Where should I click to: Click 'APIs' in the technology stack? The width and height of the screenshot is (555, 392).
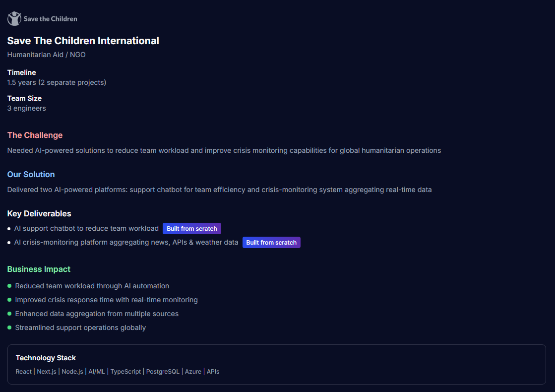point(213,372)
